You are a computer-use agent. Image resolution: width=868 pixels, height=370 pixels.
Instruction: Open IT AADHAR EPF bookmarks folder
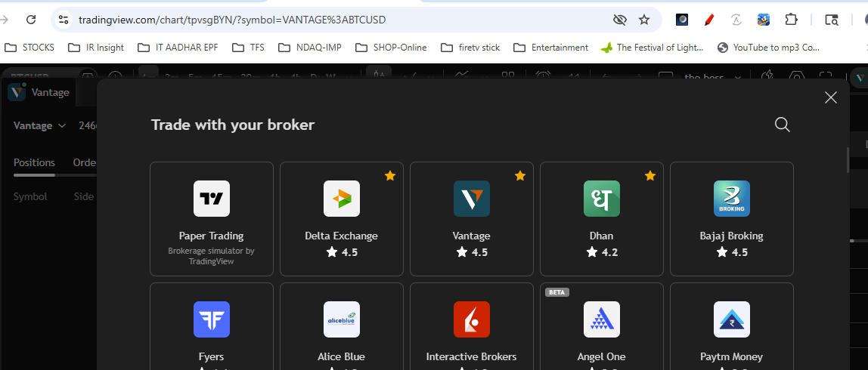point(177,48)
